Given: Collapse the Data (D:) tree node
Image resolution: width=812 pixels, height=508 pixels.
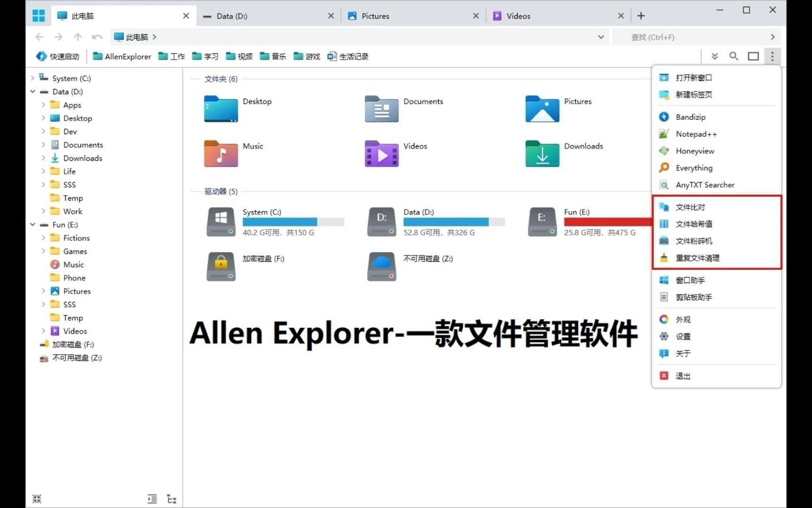Looking at the screenshot, I should (x=32, y=91).
